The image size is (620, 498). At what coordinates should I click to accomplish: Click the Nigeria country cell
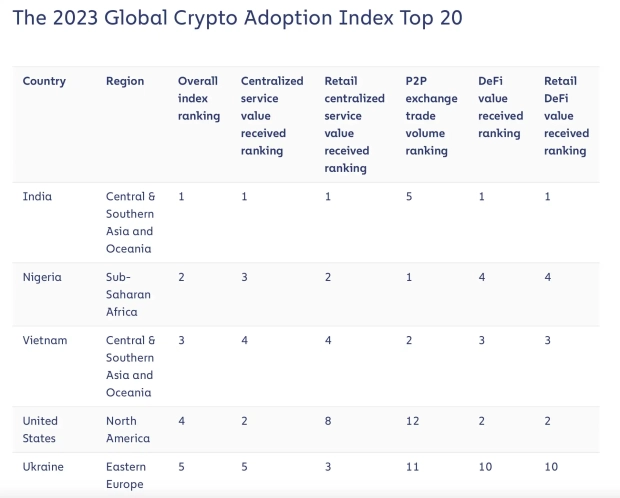[44, 277]
